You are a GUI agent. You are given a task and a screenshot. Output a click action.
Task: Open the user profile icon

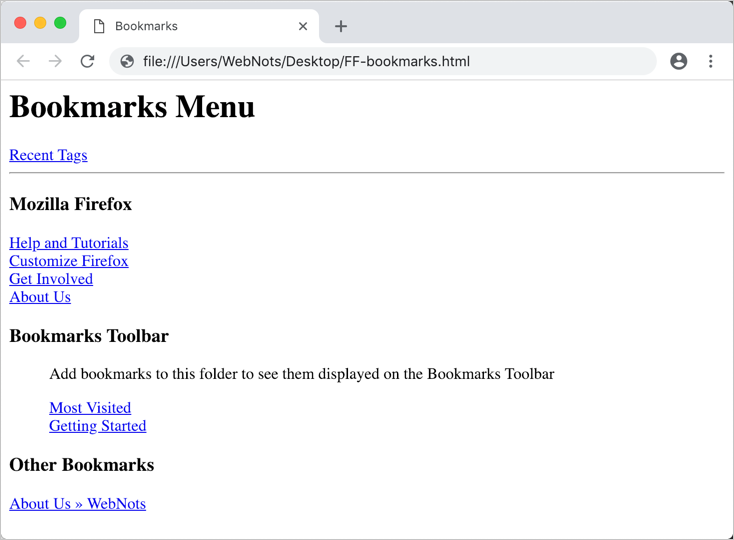(678, 61)
